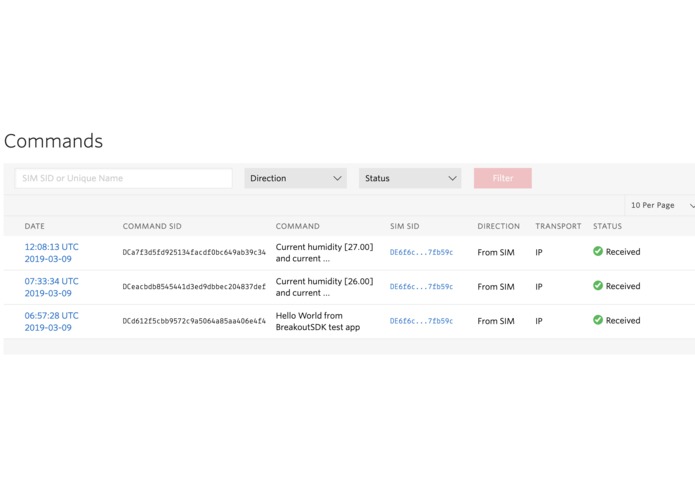The image size is (695, 494).
Task: Click the SIM SID link in the 07:33:34 row
Action: point(421,287)
